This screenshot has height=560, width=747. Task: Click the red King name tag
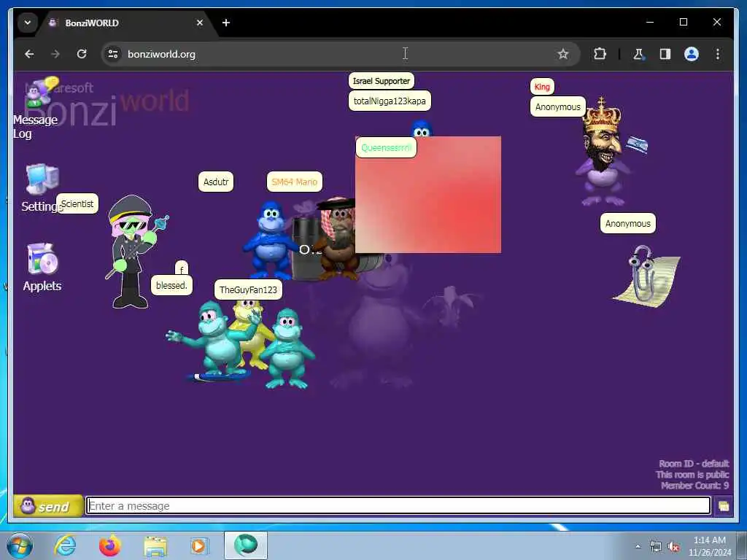point(542,87)
